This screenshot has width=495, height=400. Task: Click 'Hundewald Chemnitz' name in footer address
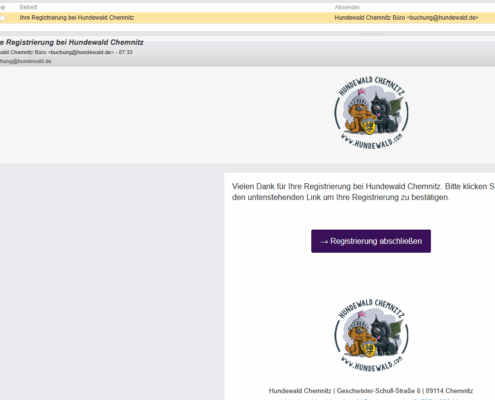point(300,391)
